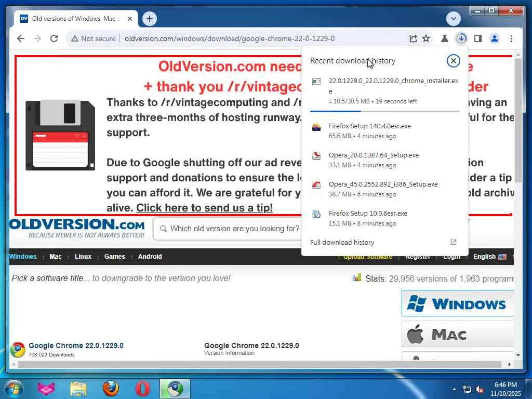Click the Google Chrome logo icon

[x=18, y=350]
